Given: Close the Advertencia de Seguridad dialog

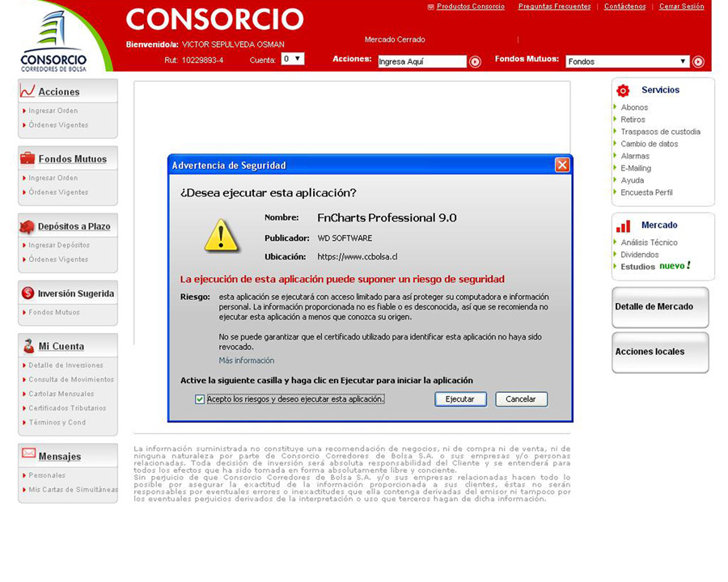Looking at the screenshot, I should pos(562,165).
